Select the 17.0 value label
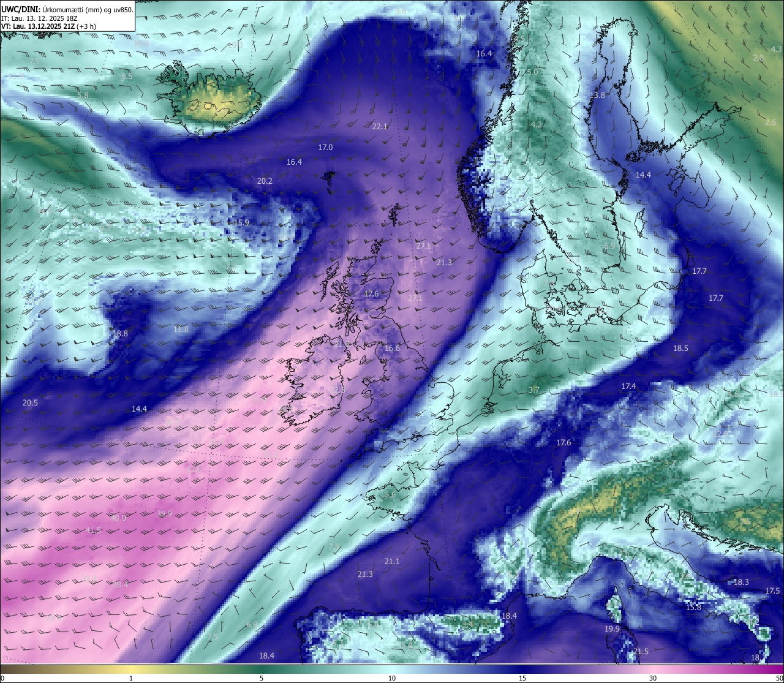The width and height of the screenshot is (784, 683). point(325,148)
